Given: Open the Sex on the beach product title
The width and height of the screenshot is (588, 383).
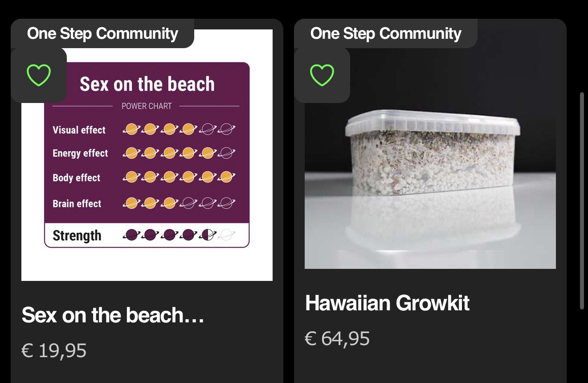Looking at the screenshot, I should tap(113, 315).
